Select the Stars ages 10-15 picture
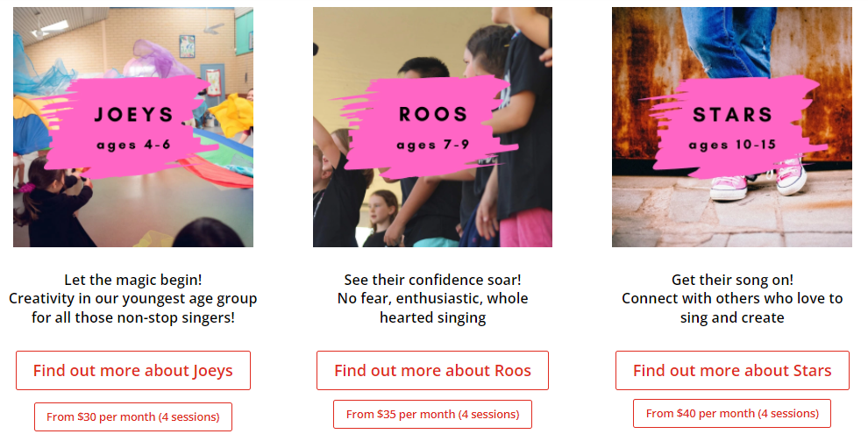The image size is (868, 434). tap(732, 127)
